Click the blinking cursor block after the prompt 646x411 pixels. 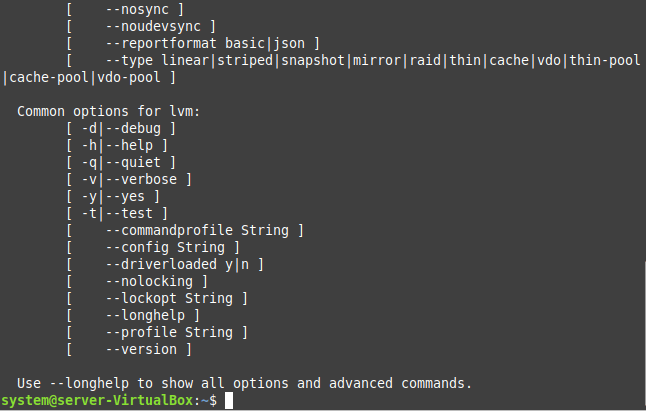click(229, 400)
